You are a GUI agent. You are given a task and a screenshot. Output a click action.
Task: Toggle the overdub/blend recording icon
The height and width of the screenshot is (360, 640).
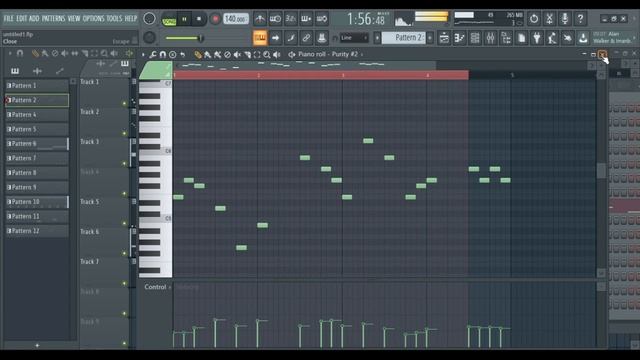(x=306, y=19)
